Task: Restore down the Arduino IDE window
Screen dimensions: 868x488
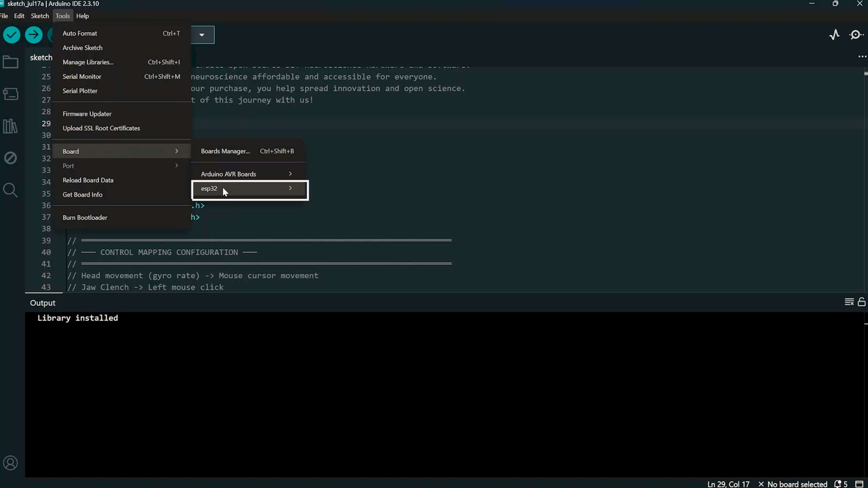Action: click(x=835, y=4)
